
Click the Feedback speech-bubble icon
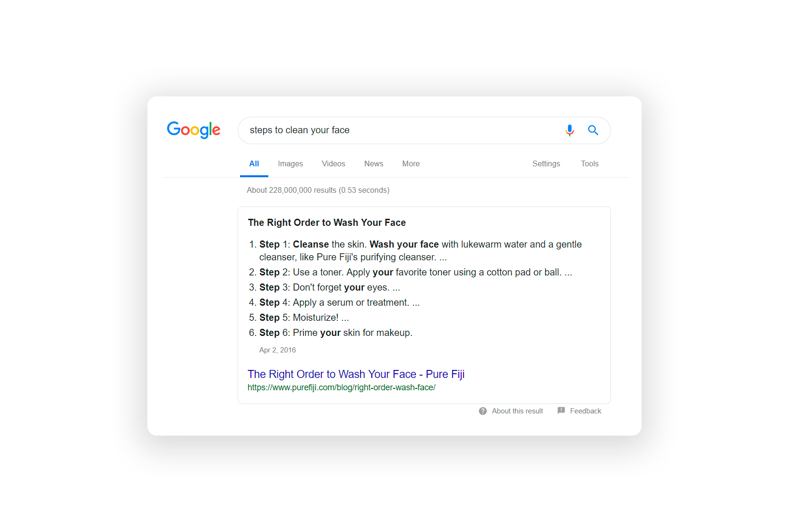pyautogui.click(x=561, y=411)
